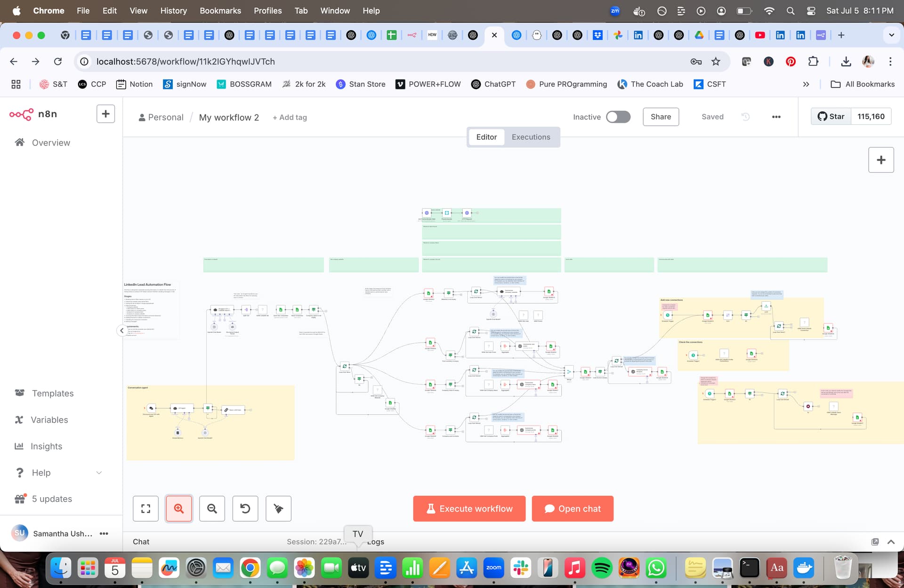The width and height of the screenshot is (904, 588).
Task: Click the Share button
Action: click(661, 117)
